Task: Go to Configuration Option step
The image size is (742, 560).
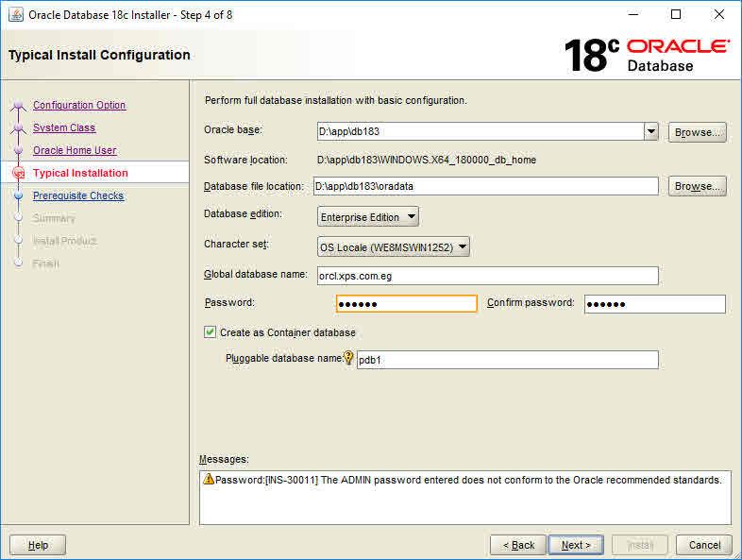Action: (79, 105)
